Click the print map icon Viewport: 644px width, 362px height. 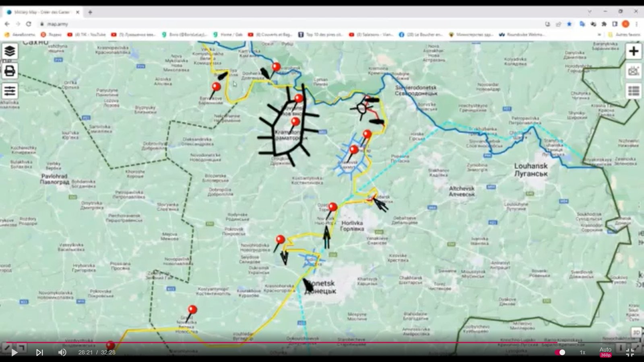click(x=10, y=71)
